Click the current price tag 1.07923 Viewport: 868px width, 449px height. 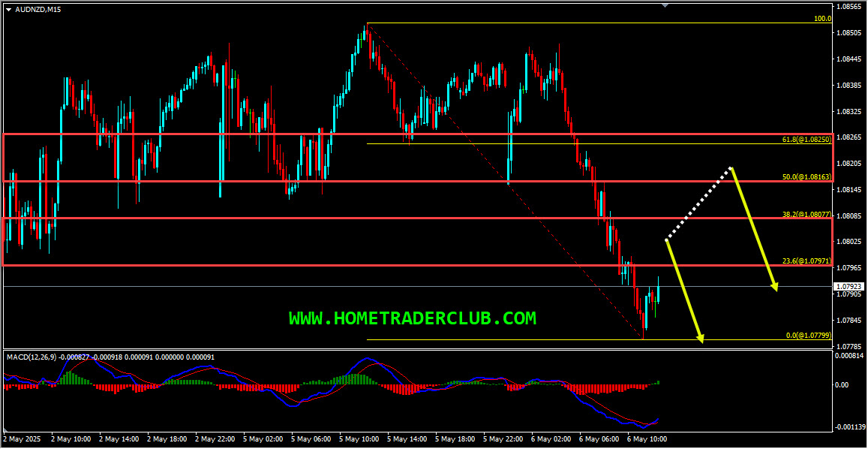[849, 287]
